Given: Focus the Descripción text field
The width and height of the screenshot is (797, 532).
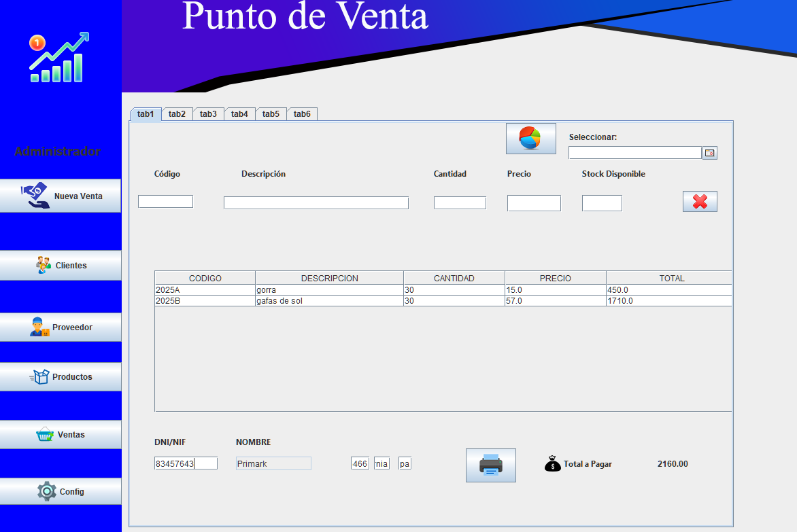Looking at the screenshot, I should tap(316, 202).
